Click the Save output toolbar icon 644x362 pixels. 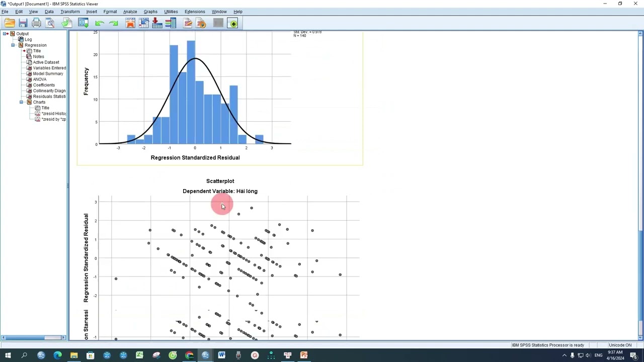[x=23, y=23]
